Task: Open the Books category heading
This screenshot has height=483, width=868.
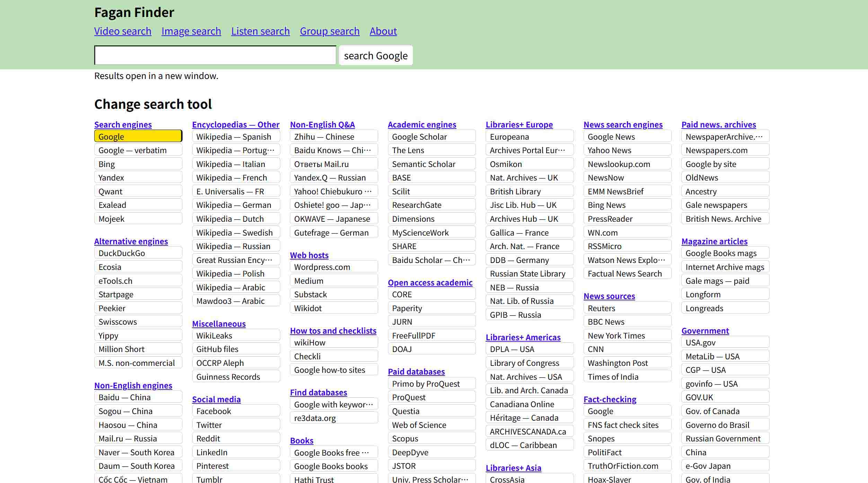Action: click(x=302, y=441)
